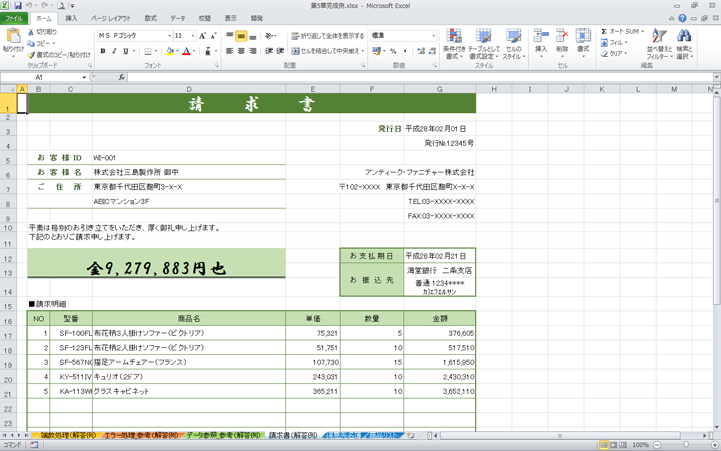This screenshot has height=451, width=721.
Task: Click the comma style icon
Action: point(405,51)
